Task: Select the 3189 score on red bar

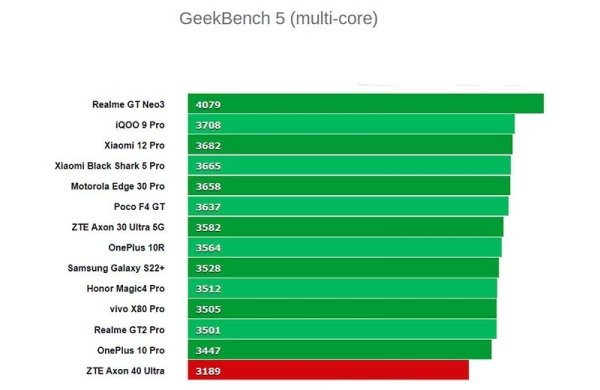Action: pos(208,371)
